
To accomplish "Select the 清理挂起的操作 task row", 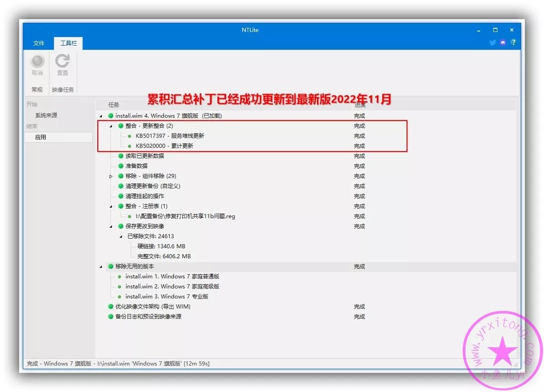I will tap(145, 196).
